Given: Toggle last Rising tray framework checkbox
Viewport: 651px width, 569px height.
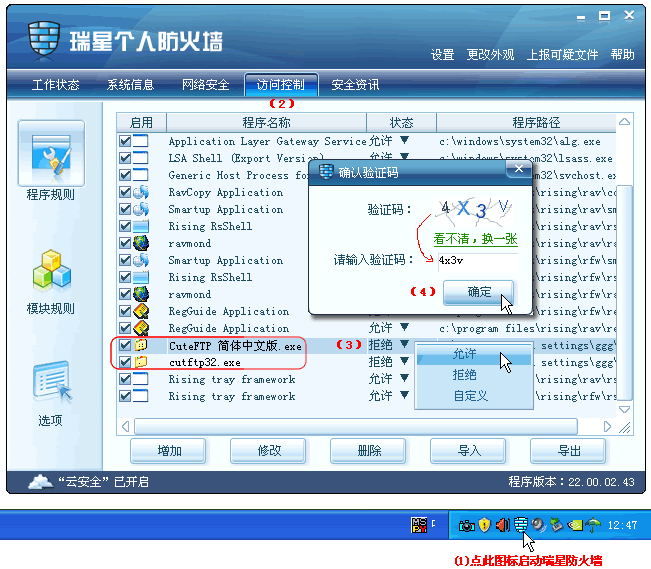Looking at the screenshot, I should coord(125,396).
